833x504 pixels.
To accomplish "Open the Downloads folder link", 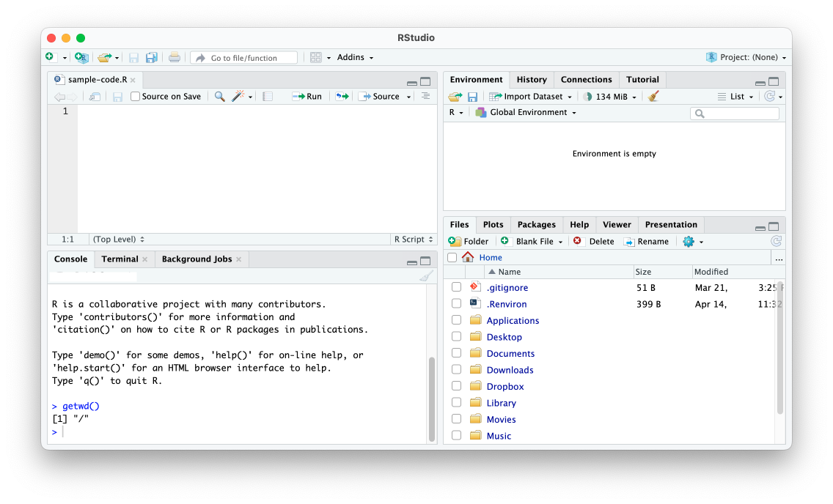I will click(x=510, y=369).
